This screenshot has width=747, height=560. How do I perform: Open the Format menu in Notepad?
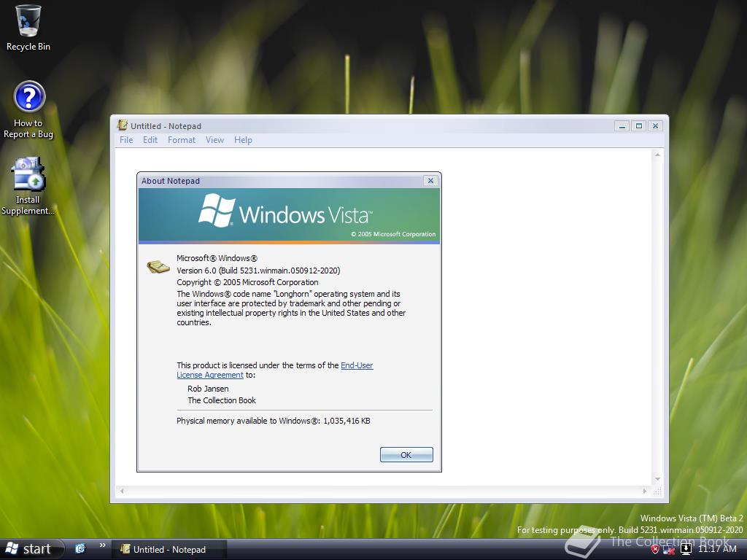tap(182, 140)
